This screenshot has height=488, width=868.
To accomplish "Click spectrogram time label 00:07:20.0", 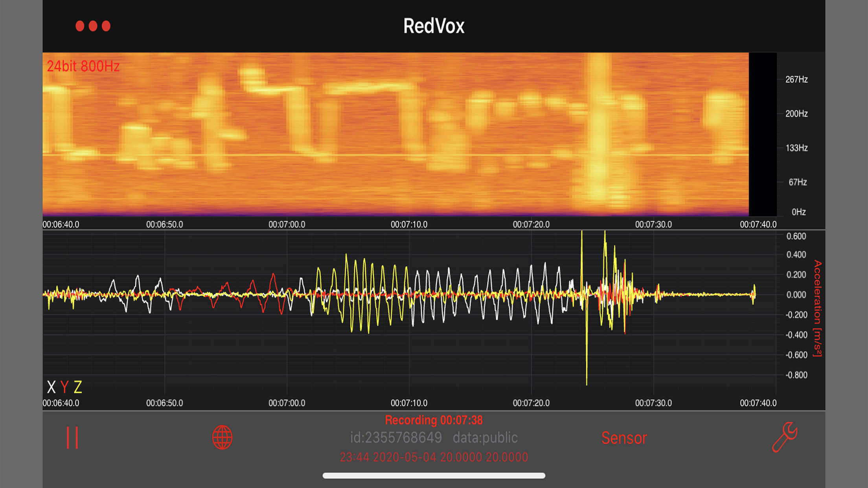I will pos(531,224).
